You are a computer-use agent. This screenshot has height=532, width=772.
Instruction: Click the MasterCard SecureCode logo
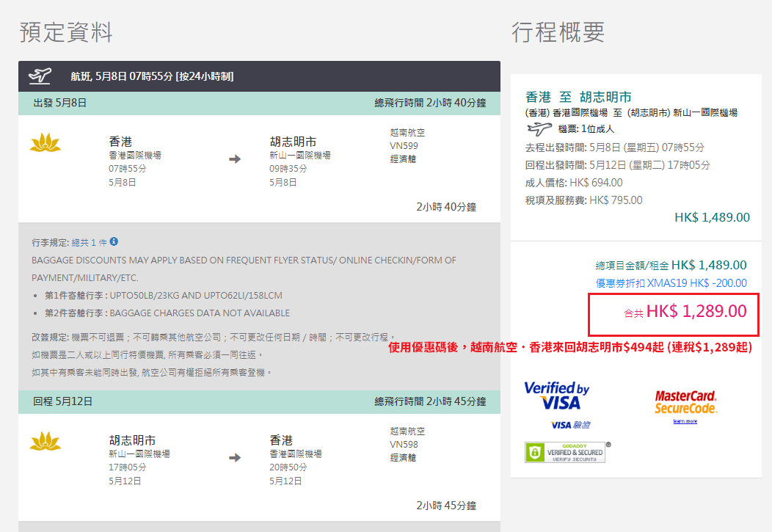coord(686,402)
